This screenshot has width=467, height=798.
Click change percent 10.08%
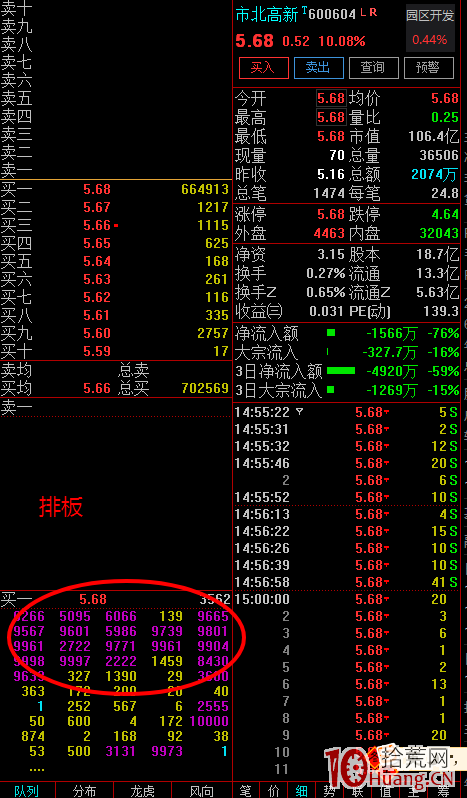tap(342, 42)
